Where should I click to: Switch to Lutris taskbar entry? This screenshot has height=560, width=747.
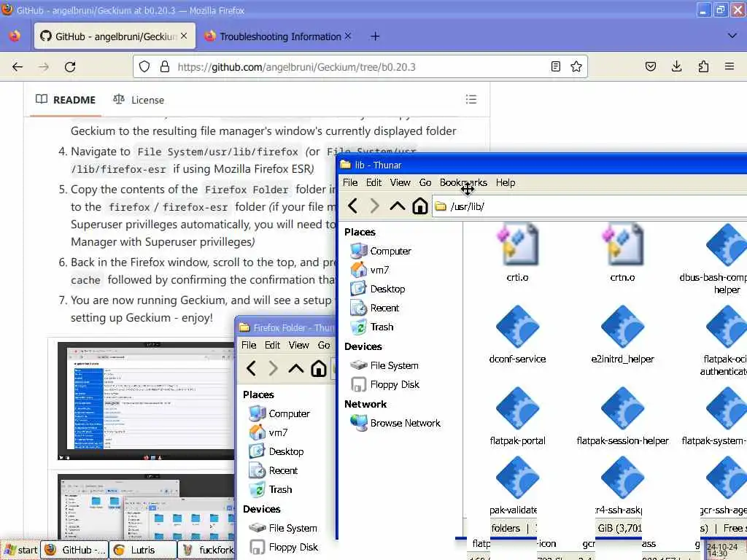pyautogui.click(x=143, y=550)
